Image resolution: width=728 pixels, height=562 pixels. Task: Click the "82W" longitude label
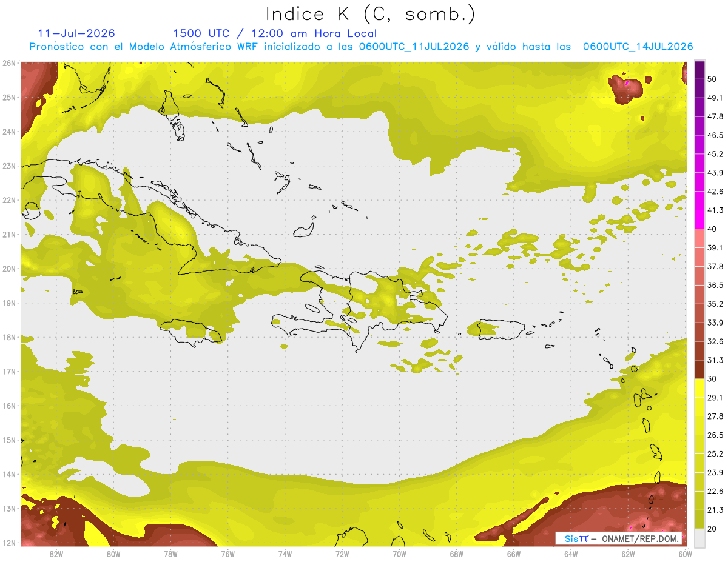tap(56, 554)
